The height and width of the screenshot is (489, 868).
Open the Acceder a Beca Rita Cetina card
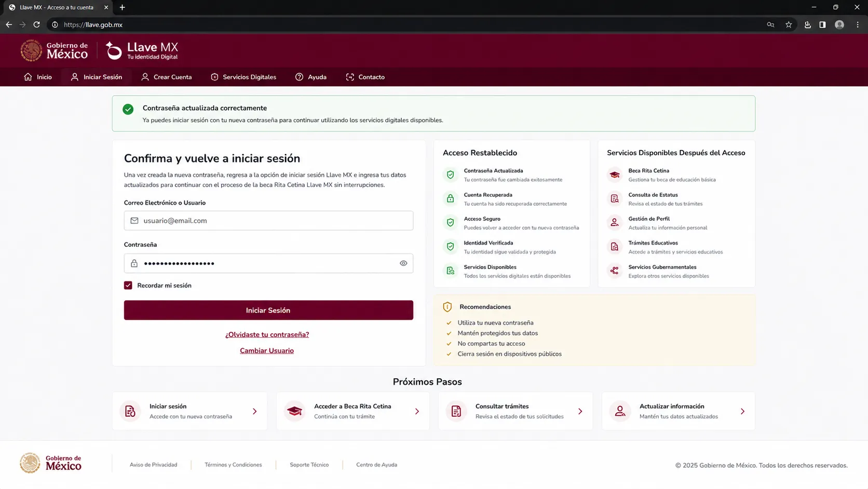coord(353,411)
